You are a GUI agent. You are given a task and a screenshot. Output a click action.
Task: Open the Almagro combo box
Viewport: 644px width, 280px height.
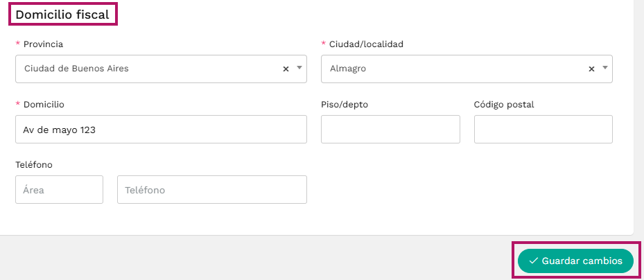[x=467, y=69]
